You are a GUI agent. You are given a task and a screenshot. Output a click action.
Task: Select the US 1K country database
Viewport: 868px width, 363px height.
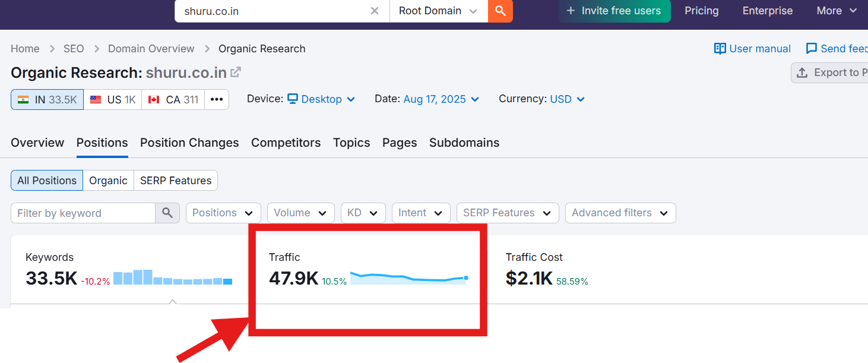pyautogui.click(x=113, y=100)
